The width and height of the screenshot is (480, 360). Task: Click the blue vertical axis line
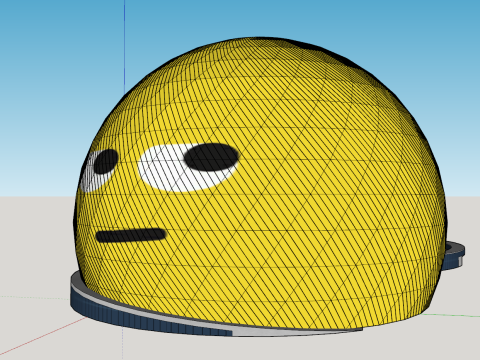[x=125, y=47]
